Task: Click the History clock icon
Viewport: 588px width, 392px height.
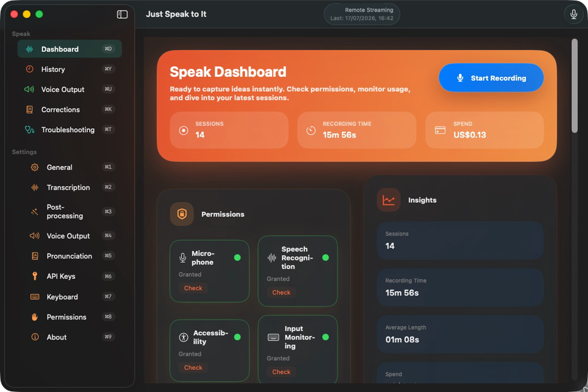Action: click(29, 69)
